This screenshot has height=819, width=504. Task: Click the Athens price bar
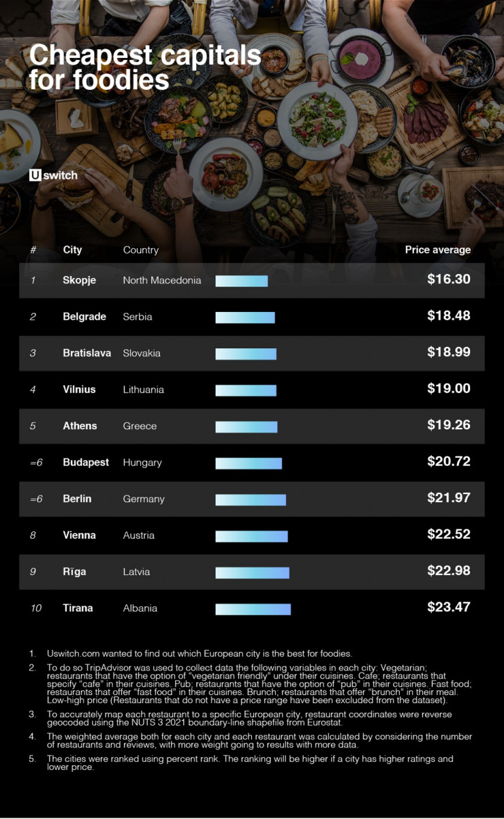246,427
